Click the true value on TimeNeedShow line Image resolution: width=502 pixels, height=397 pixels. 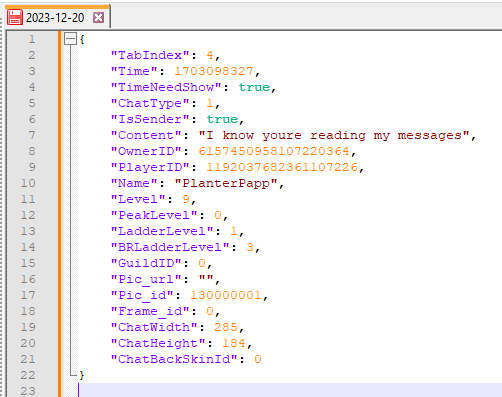click(x=254, y=87)
